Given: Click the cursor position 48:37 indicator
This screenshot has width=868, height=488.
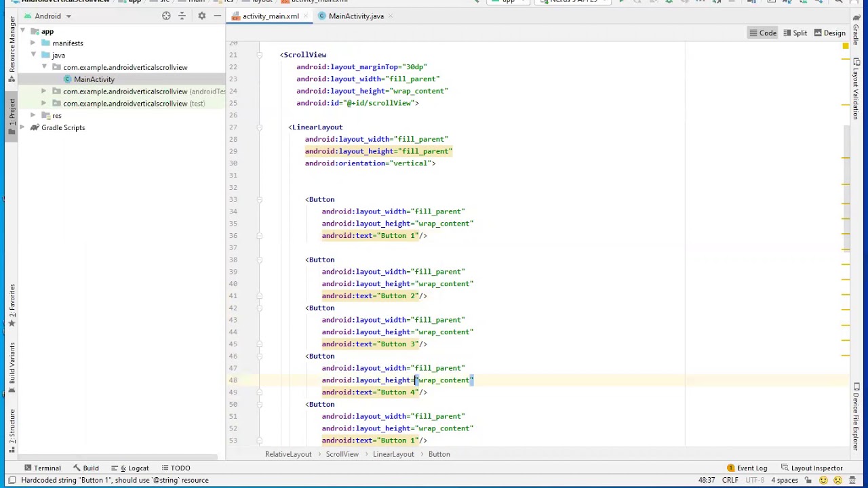Looking at the screenshot, I should pos(707,481).
